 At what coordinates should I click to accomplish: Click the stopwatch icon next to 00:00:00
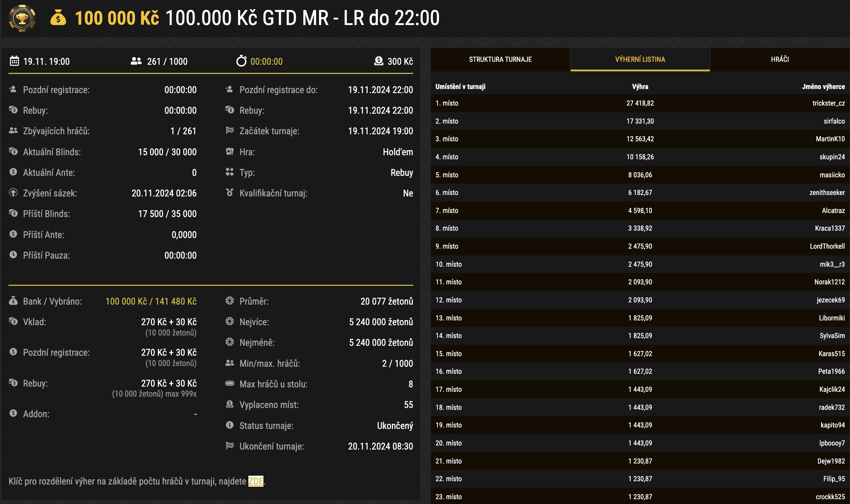pos(242,61)
